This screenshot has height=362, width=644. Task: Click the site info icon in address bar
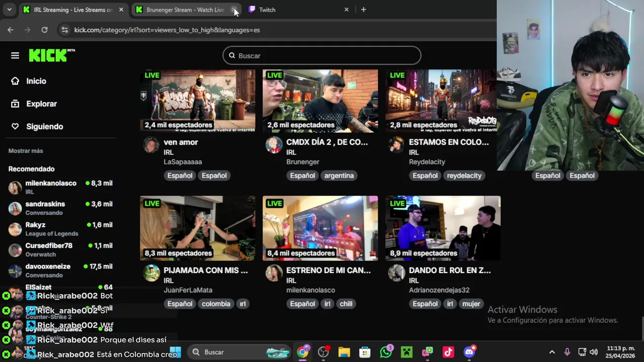64,30
